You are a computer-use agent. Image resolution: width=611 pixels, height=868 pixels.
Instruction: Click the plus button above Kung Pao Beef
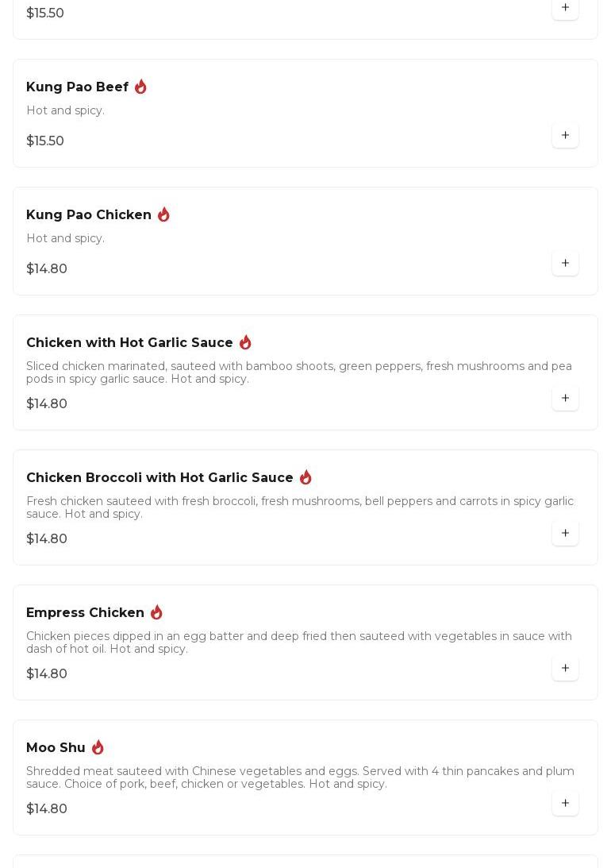click(x=565, y=8)
